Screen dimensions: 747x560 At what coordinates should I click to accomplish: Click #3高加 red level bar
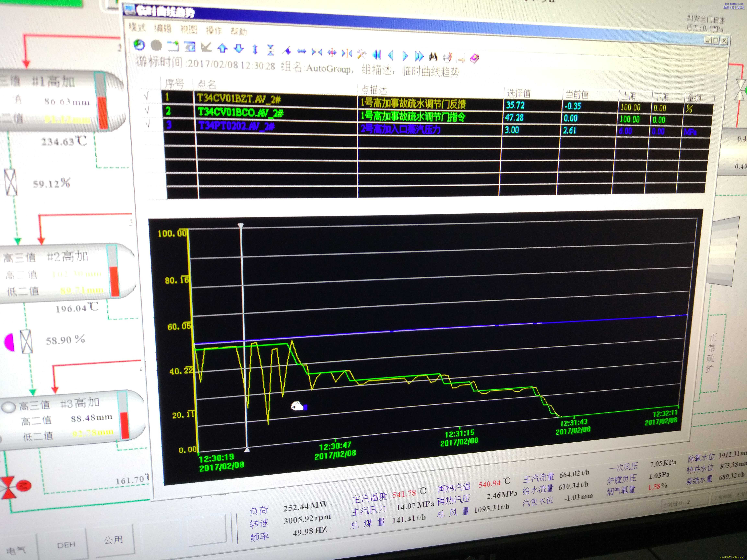coord(125,425)
